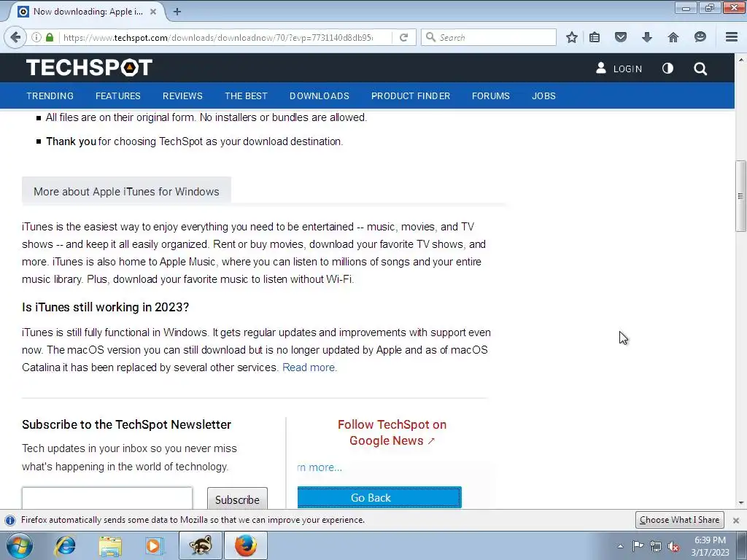
Task: Click in the Firefox Search box
Action: pos(489,37)
